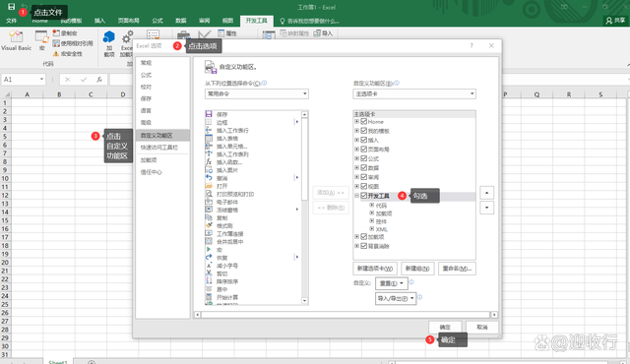Viewport: 630px width, 364px height.
Task: Toggle the 审阅 tab checkbox in tree
Action: click(x=363, y=176)
